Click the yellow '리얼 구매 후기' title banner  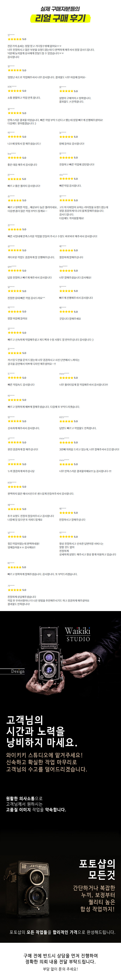coord(60,18)
